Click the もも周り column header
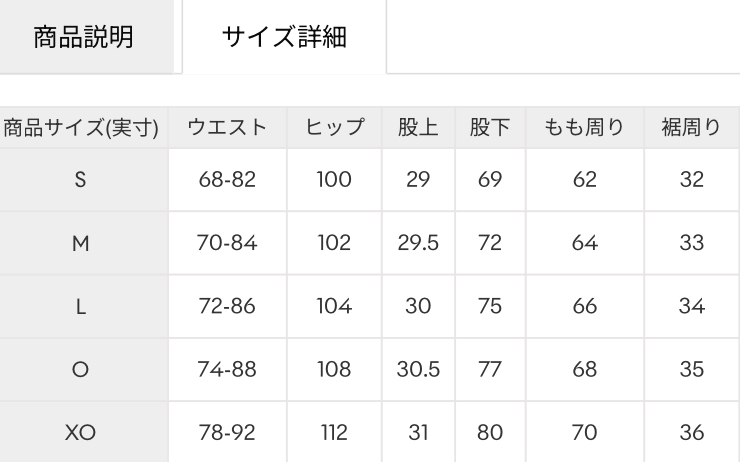This screenshot has width=740, height=462. pyautogui.click(x=585, y=128)
